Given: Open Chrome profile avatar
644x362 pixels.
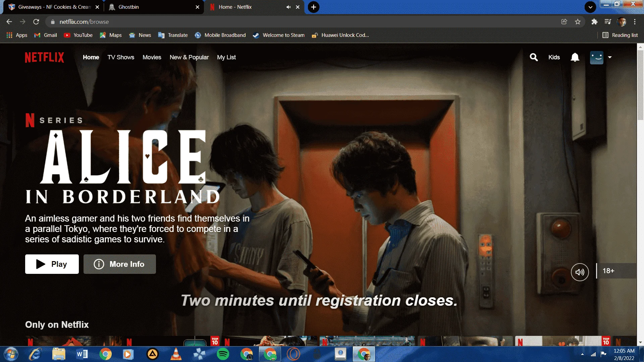Looking at the screenshot, I should (x=622, y=22).
